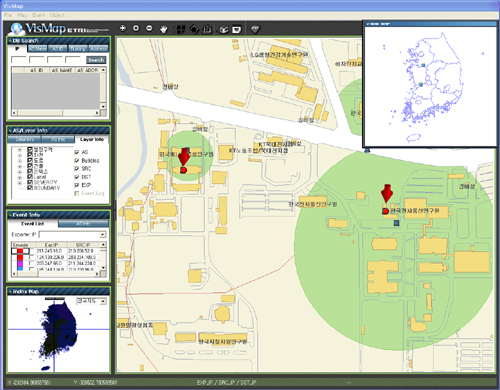The height and width of the screenshot is (390, 500).
Task: Open the Map menu
Action: click(x=22, y=15)
